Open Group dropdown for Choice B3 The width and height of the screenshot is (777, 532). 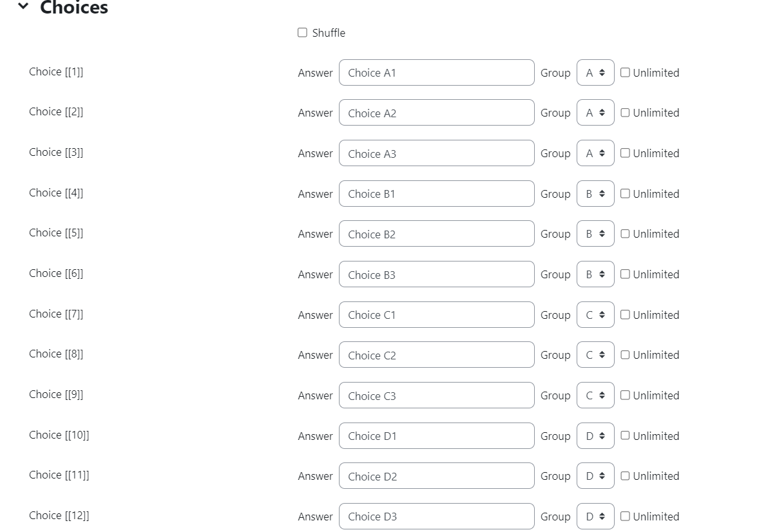[595, 274]
